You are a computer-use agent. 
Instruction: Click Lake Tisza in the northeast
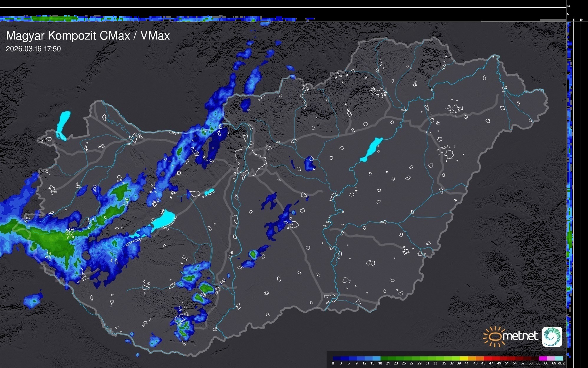point(372,149)
